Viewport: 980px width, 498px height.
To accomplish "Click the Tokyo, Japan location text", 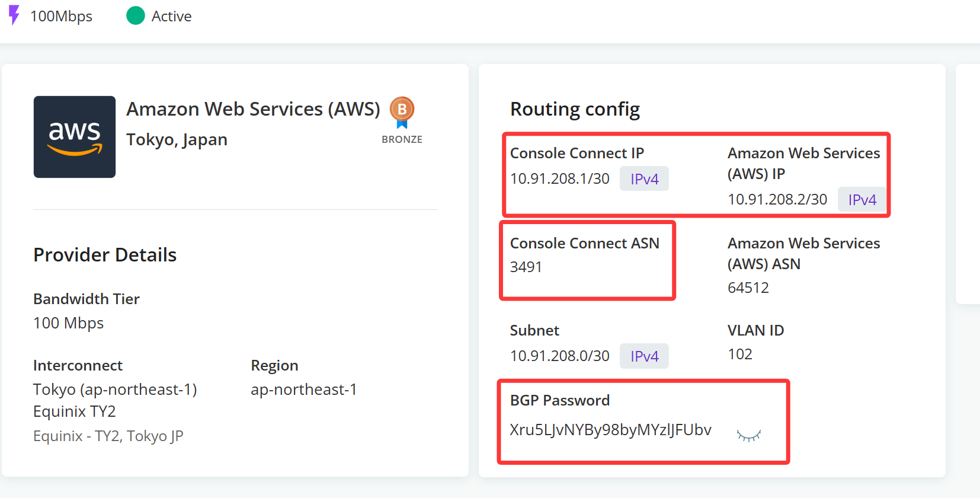I will (x=177, y=139).
